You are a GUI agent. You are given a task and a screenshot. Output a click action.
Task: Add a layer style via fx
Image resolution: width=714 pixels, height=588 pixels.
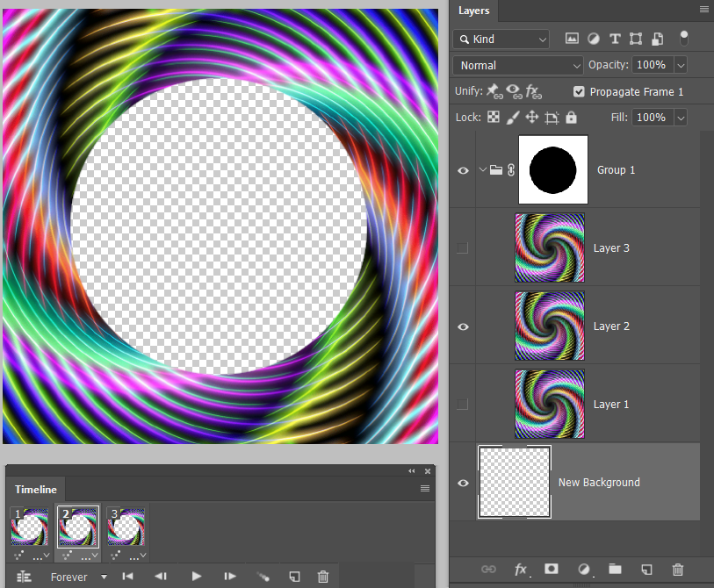[x=521, y=569]
